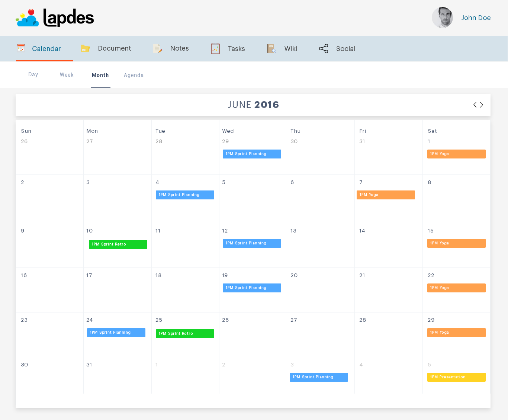
Task: Select the orange 1PM Yoga event on June 15
Action: (456, 243)
